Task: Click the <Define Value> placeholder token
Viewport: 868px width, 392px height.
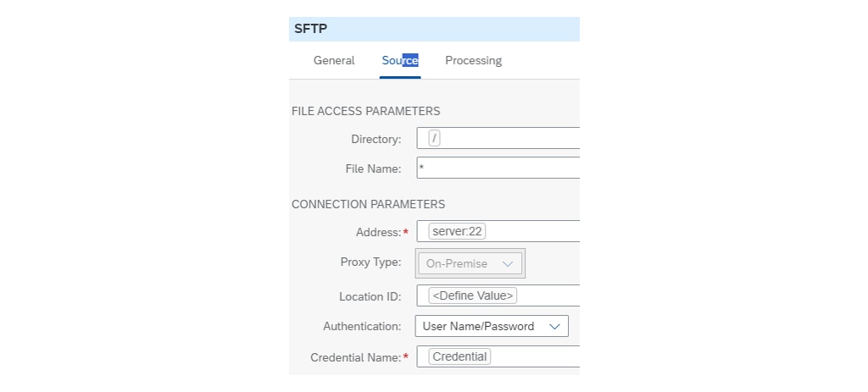Action: pyautogui.click(x=473, y=296)
